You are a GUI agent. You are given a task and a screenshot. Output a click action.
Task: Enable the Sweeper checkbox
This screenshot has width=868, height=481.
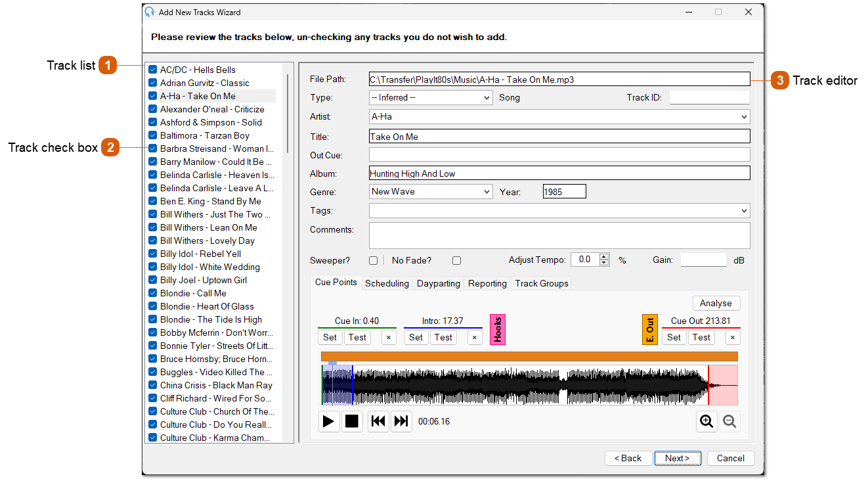(374, 261)
